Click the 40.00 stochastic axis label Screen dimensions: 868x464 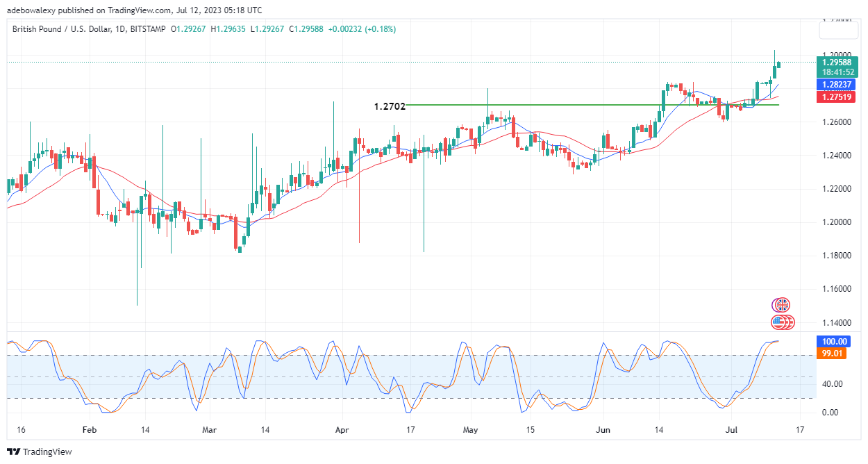click(833, 384)
